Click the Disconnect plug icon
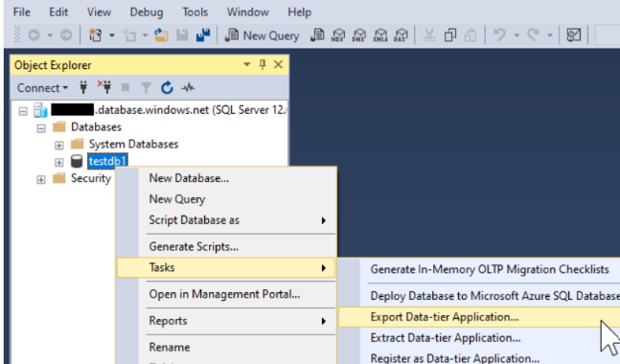 [104, 87]
